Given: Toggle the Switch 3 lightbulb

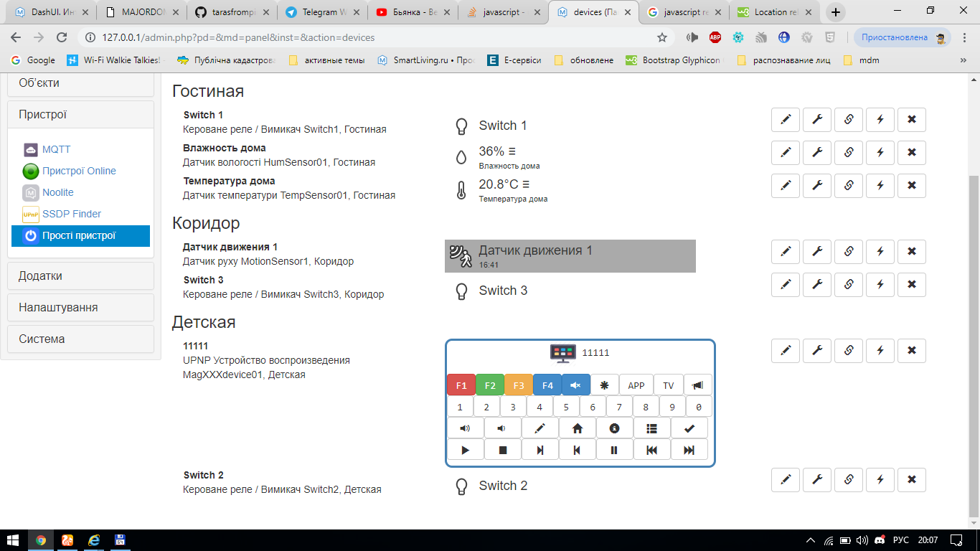Looking at the screenshot, I should point(461,290).
